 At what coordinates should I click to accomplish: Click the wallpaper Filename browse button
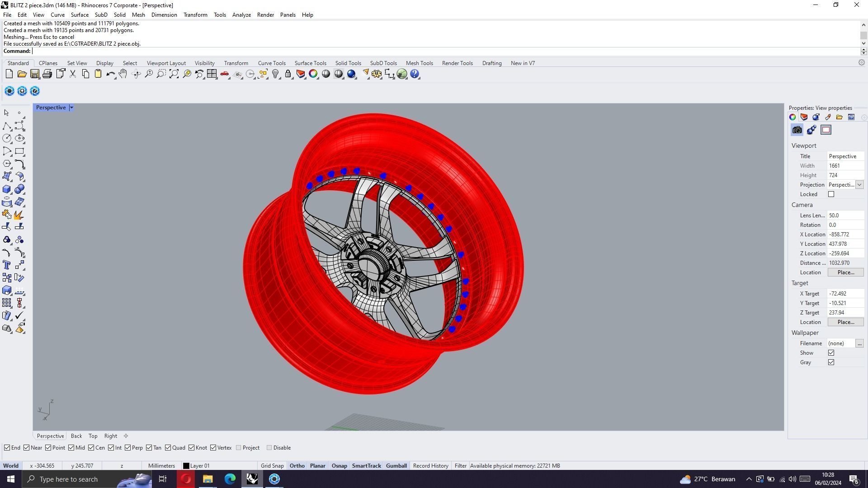coord(859,343)
